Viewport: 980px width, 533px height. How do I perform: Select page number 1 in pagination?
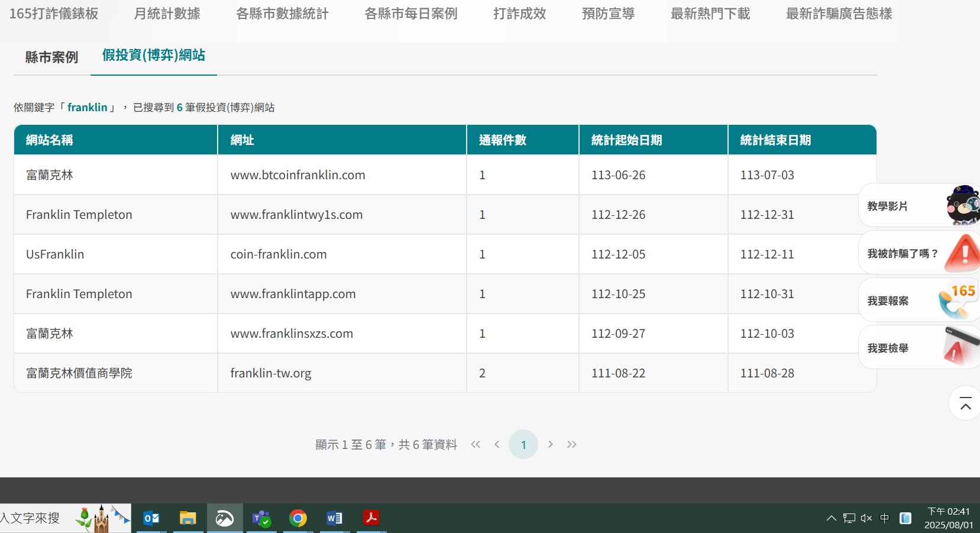point(523,445)
